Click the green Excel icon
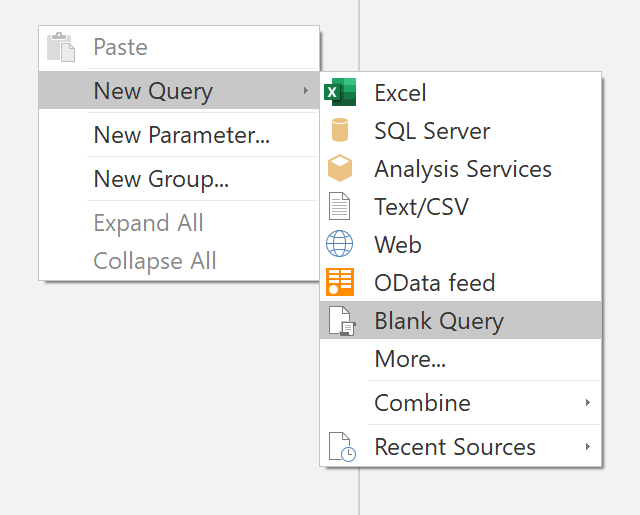 tap(341, 93)
